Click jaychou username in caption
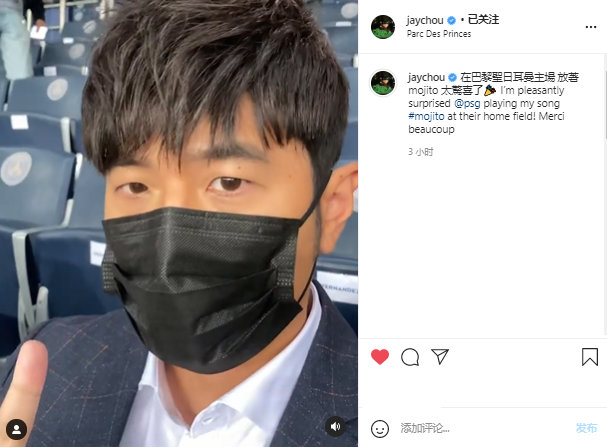The height and width of the screenshot is (447, 607). pyautogui.click(x=426, y=77)
